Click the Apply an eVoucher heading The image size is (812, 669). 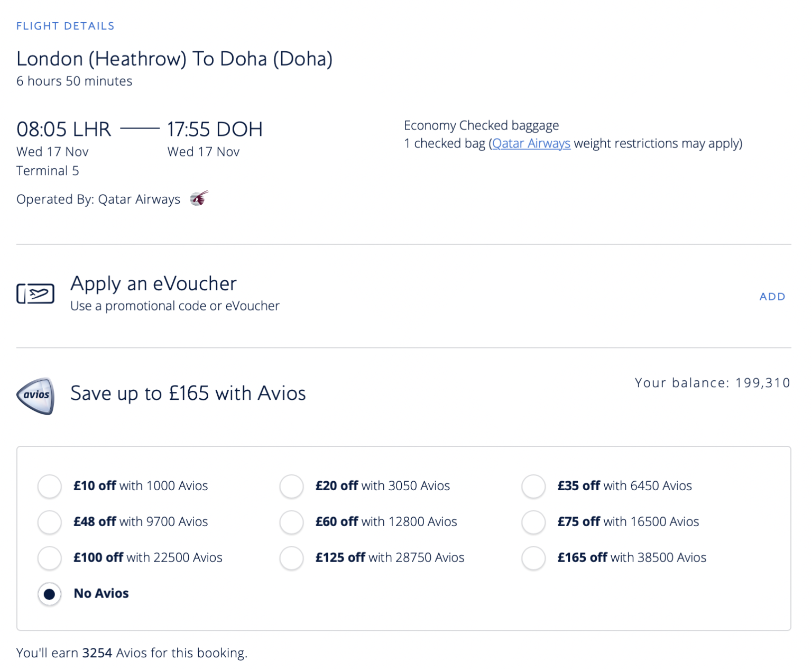[x=153, y=284]
